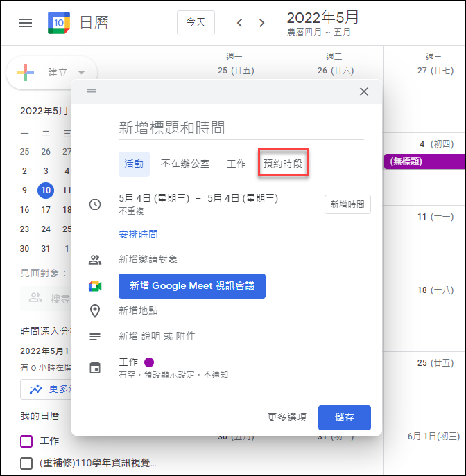The width and height of the screenshot is (466, 476).
Task: Click the colorful plus icon on 建立
Action: coord(26,73)
